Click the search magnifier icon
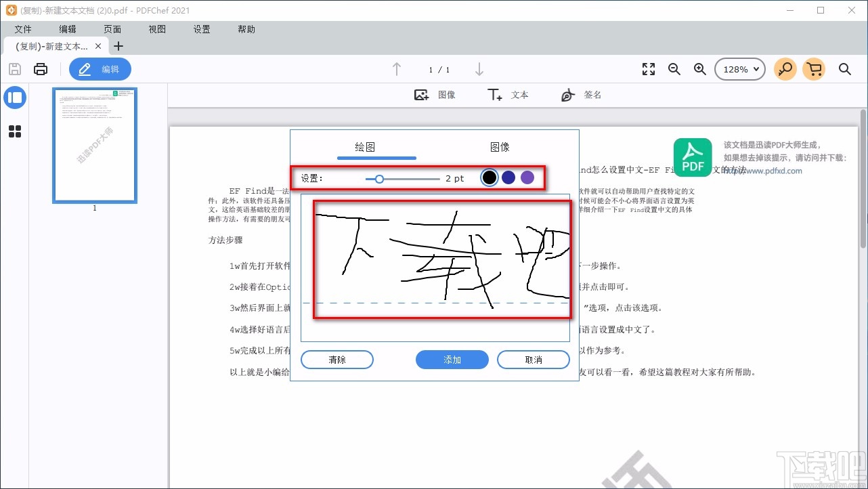Viewport: 868px width, 489px height. [x=844, y=68]
